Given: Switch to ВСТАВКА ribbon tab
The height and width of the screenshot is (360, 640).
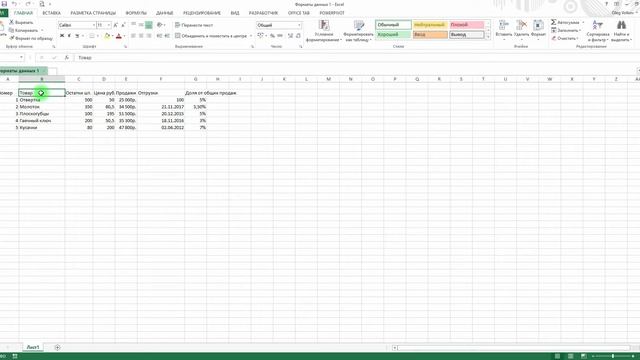Looking at the screenshot, I should [x=51, y=13].
